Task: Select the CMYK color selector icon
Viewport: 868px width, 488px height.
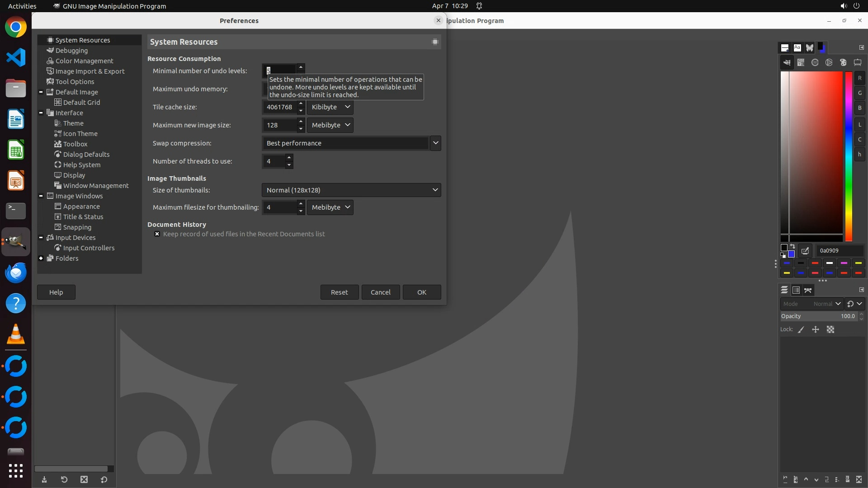Action: click(801, 63)
